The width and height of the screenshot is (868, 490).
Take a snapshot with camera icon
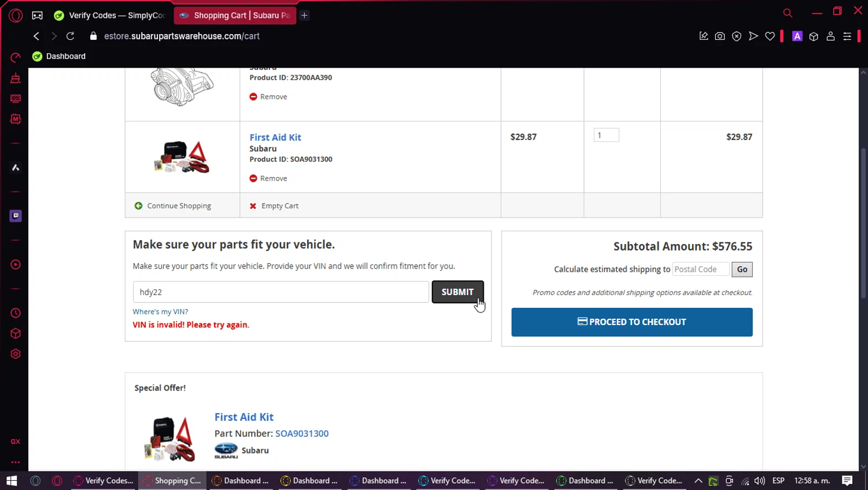point(720,36)
